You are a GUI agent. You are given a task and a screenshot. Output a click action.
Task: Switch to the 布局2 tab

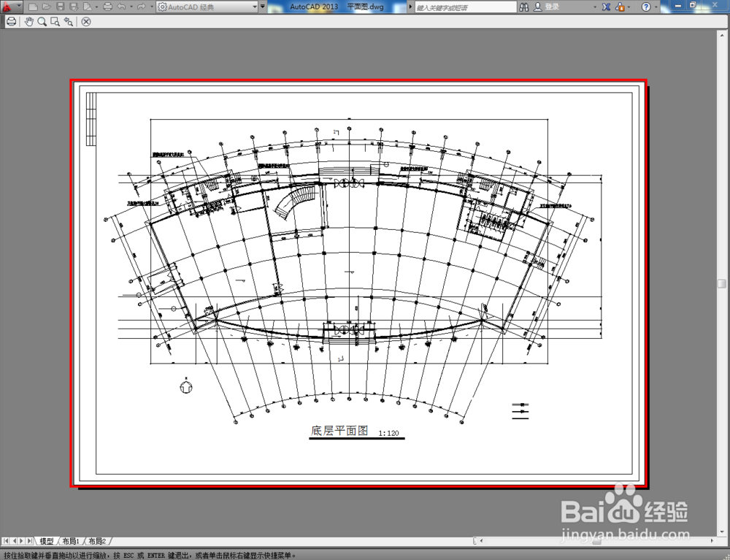(x=97, y=541)
